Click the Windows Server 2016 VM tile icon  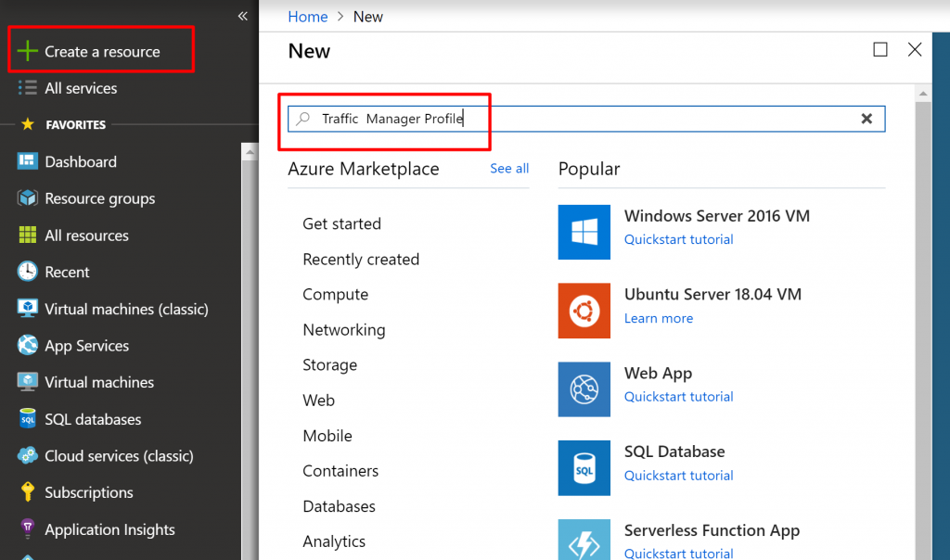pos(584,232)
